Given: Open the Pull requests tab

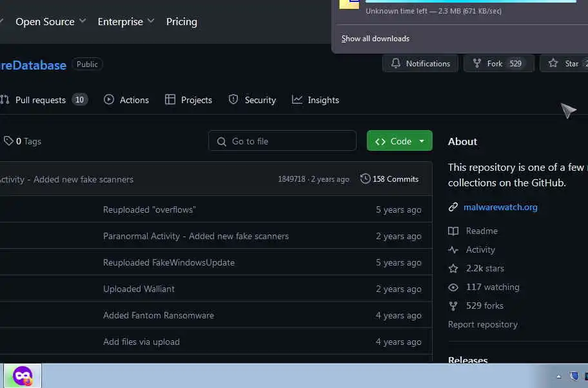Looking at the screenshot, I should tap(44, 100).
